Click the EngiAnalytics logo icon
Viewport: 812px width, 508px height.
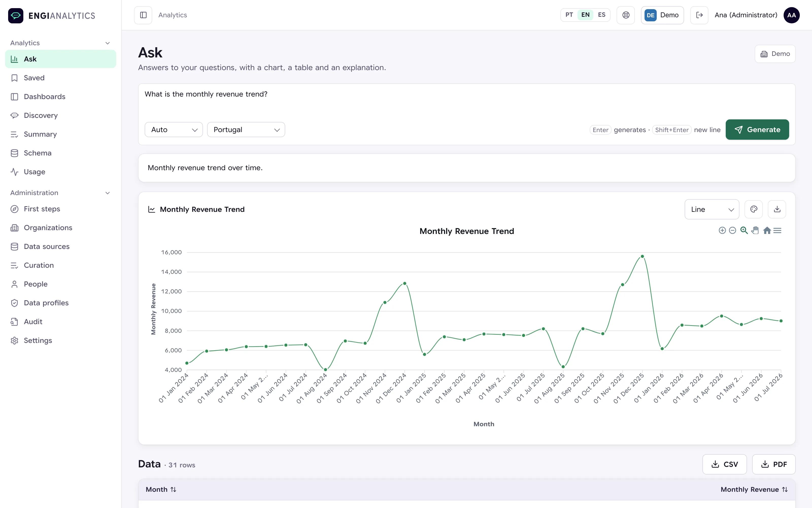pos(16,15)
